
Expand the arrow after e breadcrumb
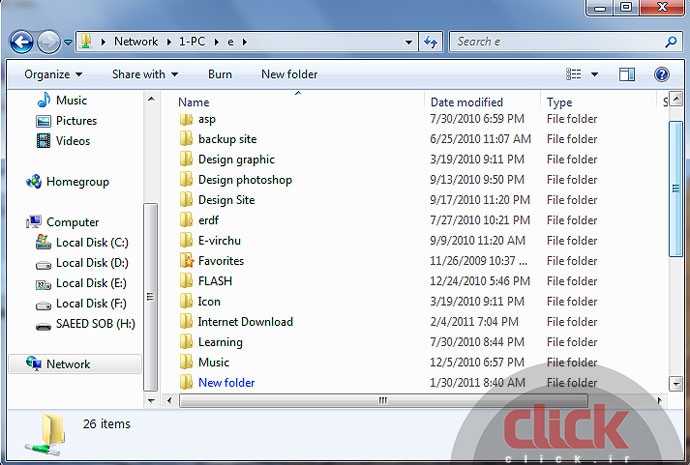coord(245,42)
